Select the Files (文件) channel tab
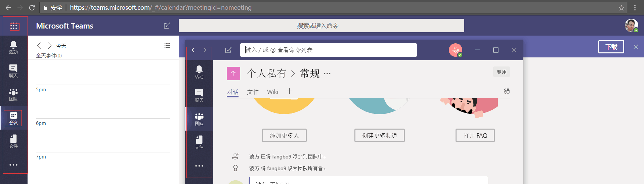 click(253, 92)
